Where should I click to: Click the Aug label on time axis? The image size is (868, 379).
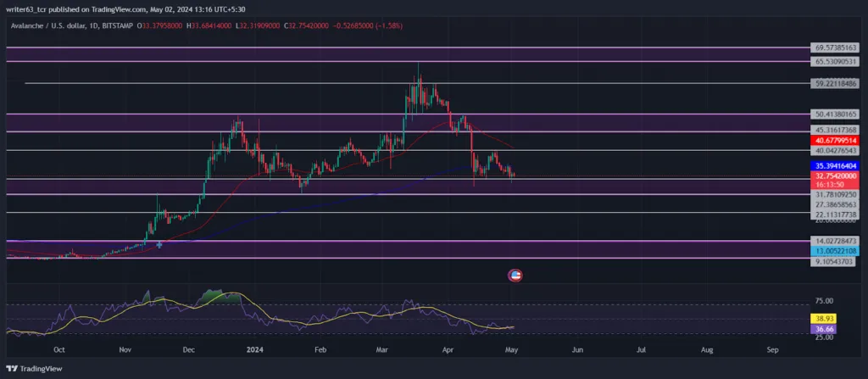coord(707,350)
